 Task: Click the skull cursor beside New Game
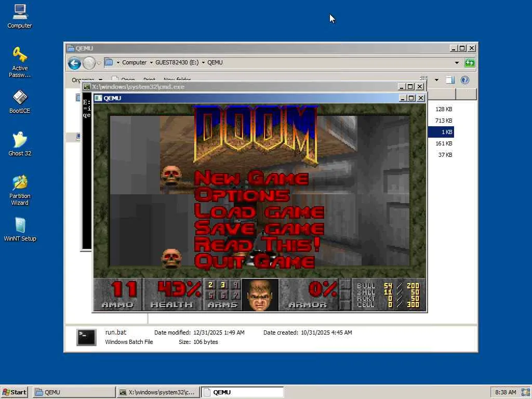point(171,176)
